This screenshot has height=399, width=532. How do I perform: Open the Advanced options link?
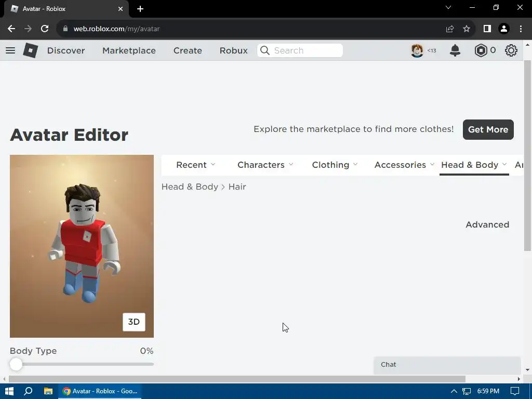click(487, 224)
